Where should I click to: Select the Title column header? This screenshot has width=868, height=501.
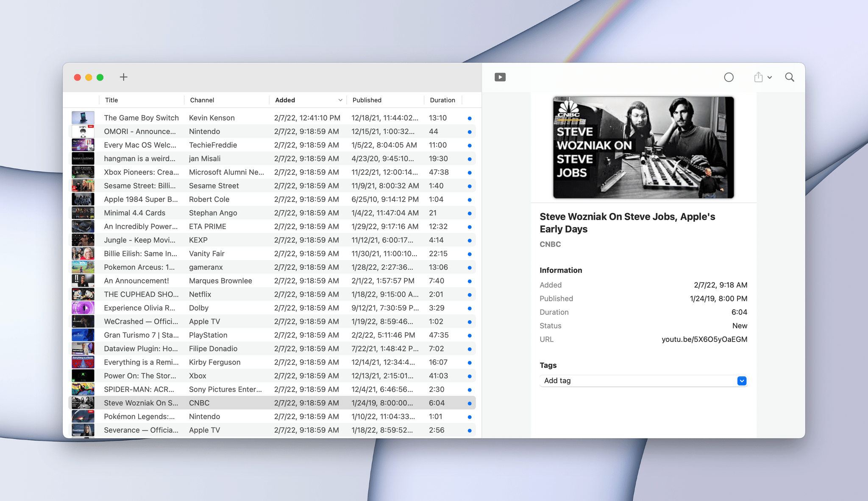[x=142, y=100]
